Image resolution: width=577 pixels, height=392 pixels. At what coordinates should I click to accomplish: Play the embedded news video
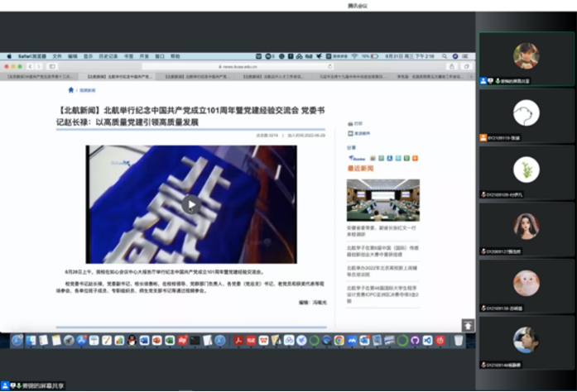pos(190,203)
